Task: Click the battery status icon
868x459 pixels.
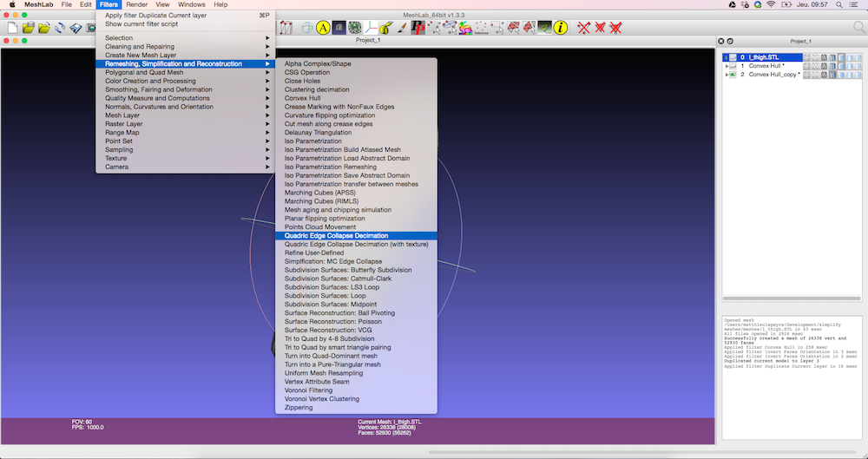Action: tap(786, 4)
